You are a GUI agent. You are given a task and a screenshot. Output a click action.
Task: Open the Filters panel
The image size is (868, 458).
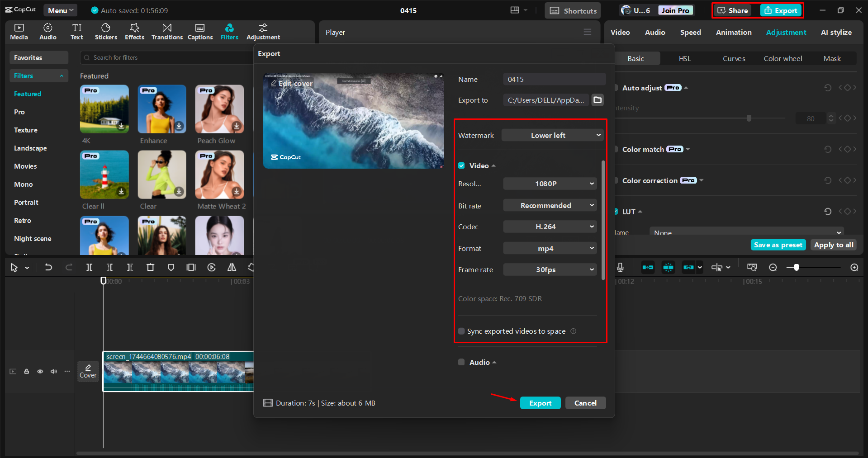pyautogui.click(x=229, y=32)
